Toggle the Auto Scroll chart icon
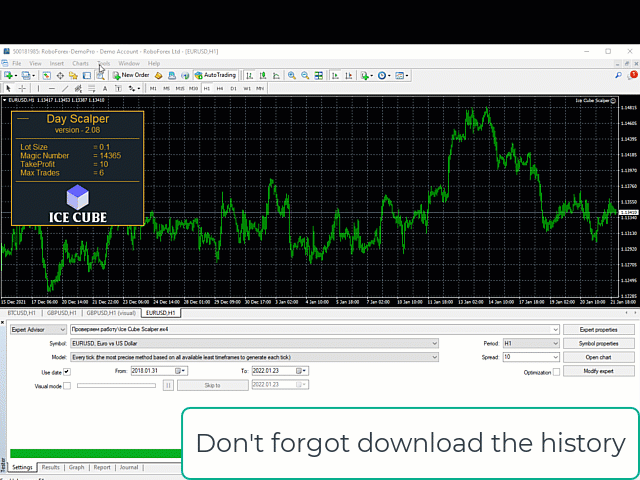The height and width of the screenshot is (480, 640). [x=335, y=76]
